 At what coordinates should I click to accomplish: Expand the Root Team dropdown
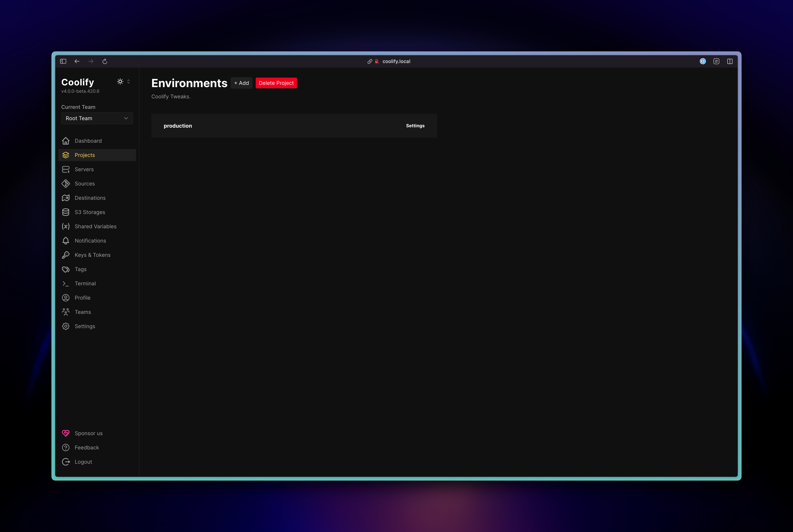pos(97,118)
